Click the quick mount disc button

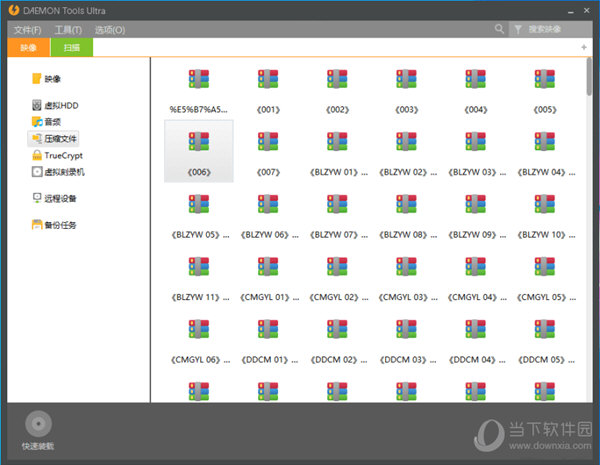click(38, 424)
